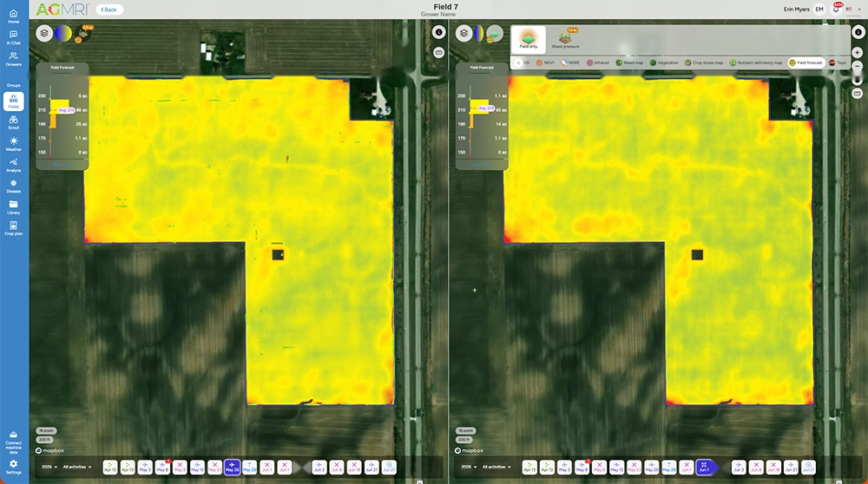The image size is (868, 484).
Task: Go to Home in the sidebar
Action: [13, 16]
